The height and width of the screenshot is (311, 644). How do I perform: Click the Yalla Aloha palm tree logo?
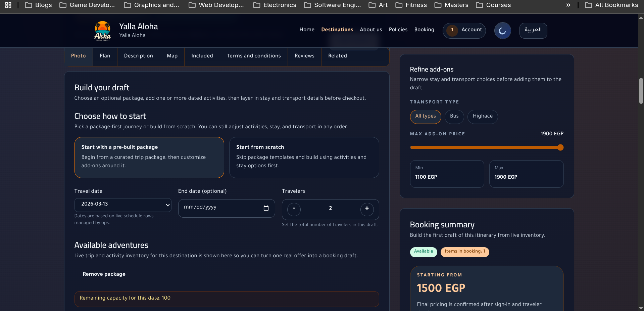click(102, 31)
